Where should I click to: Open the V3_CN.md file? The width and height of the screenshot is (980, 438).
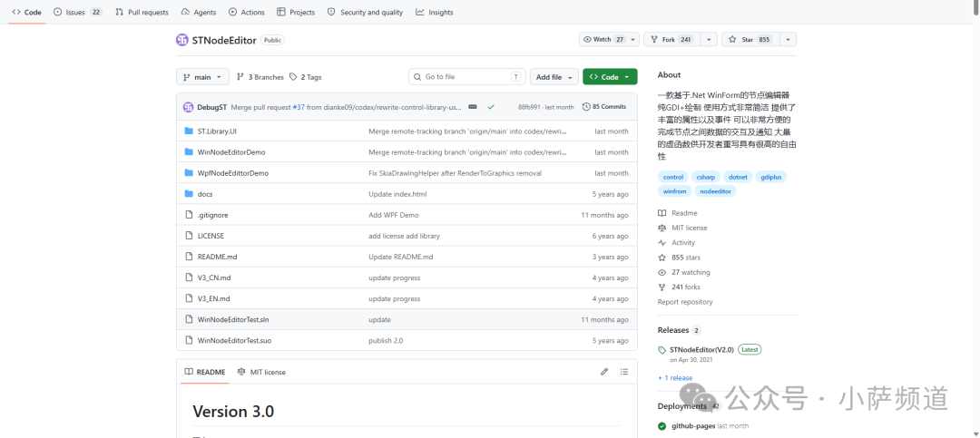[x=214, y=277]
